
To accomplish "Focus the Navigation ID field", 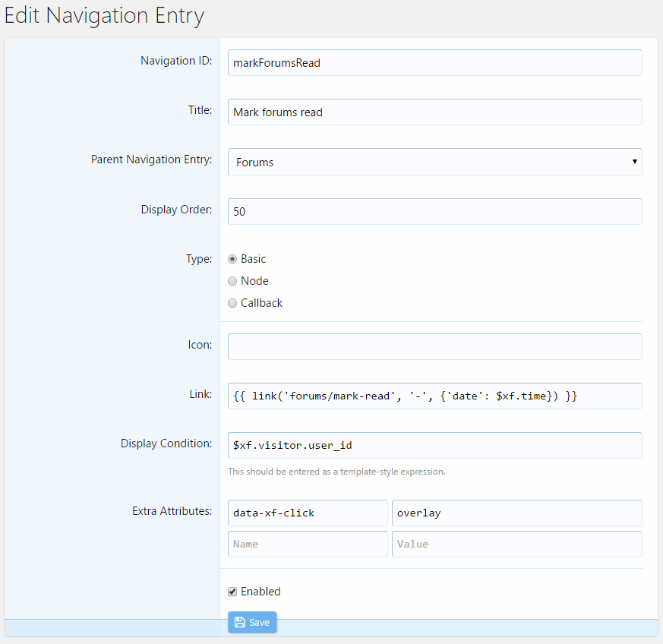I will (434, 62).
